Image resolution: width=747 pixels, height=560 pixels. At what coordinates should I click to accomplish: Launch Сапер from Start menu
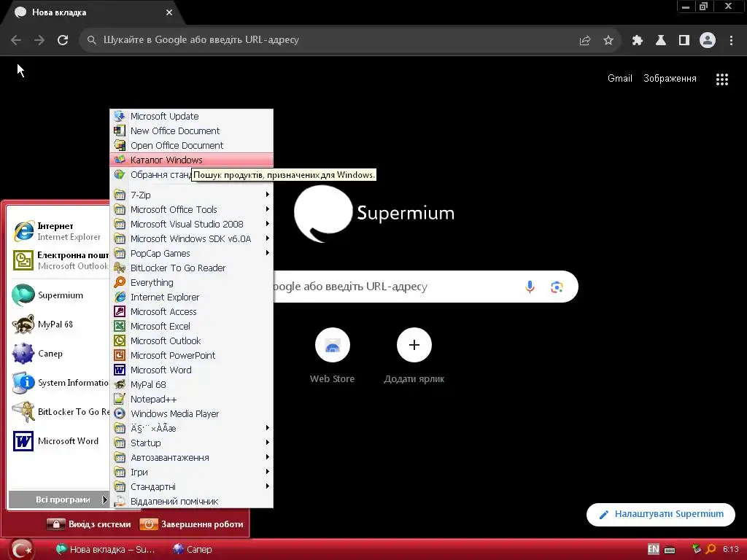(60, 354)
